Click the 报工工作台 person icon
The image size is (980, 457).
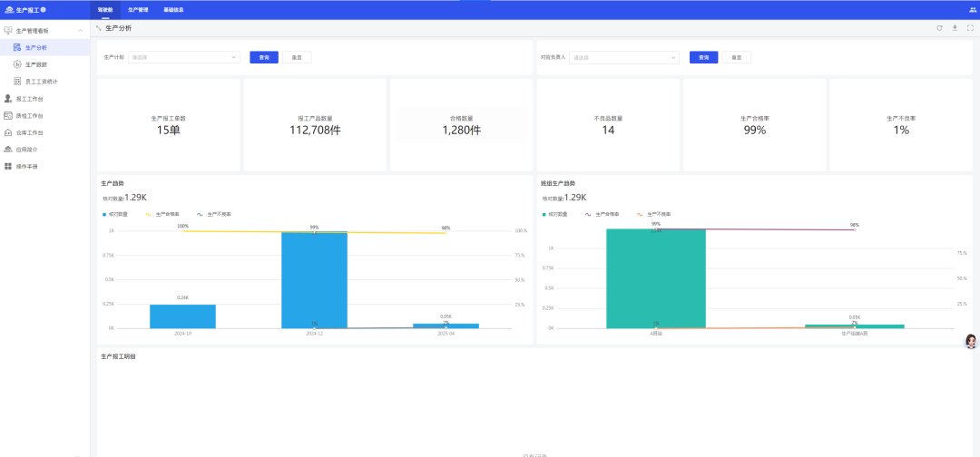pyautogui.click(x=8, y=99)
